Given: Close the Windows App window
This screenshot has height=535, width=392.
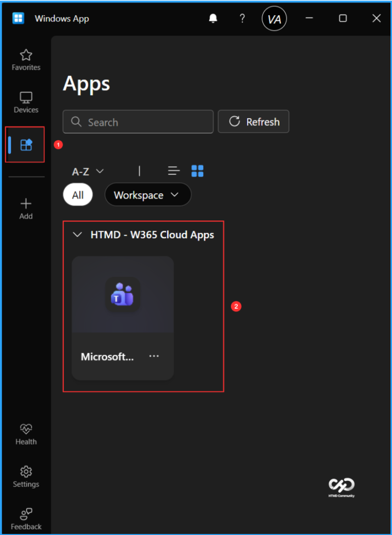Looking at the screenshot, I should click(376, 18).
